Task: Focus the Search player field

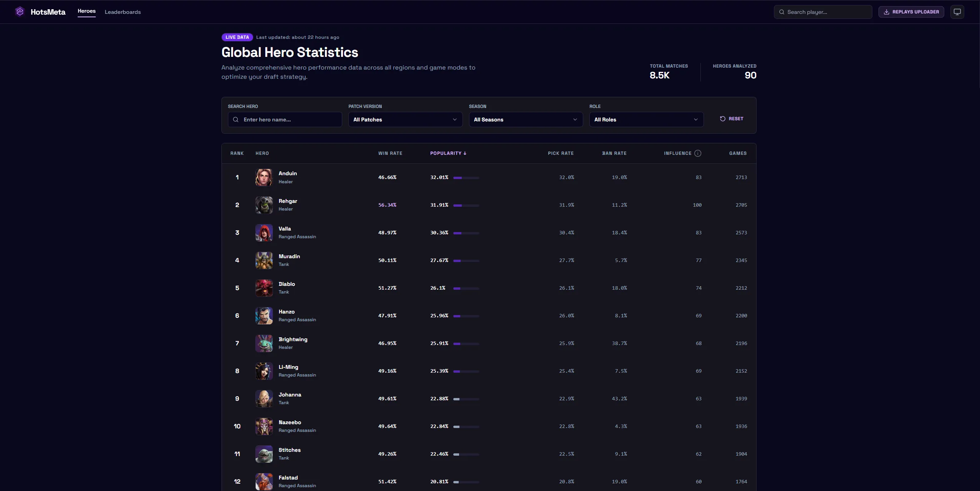Action: pyautogui.click(x=823, y=12)
